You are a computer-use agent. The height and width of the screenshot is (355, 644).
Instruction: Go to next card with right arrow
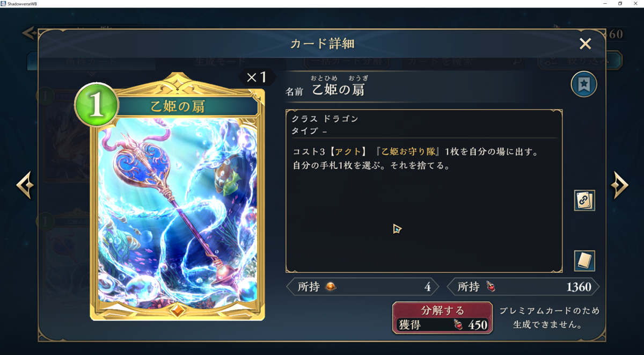tap(619, 185)
